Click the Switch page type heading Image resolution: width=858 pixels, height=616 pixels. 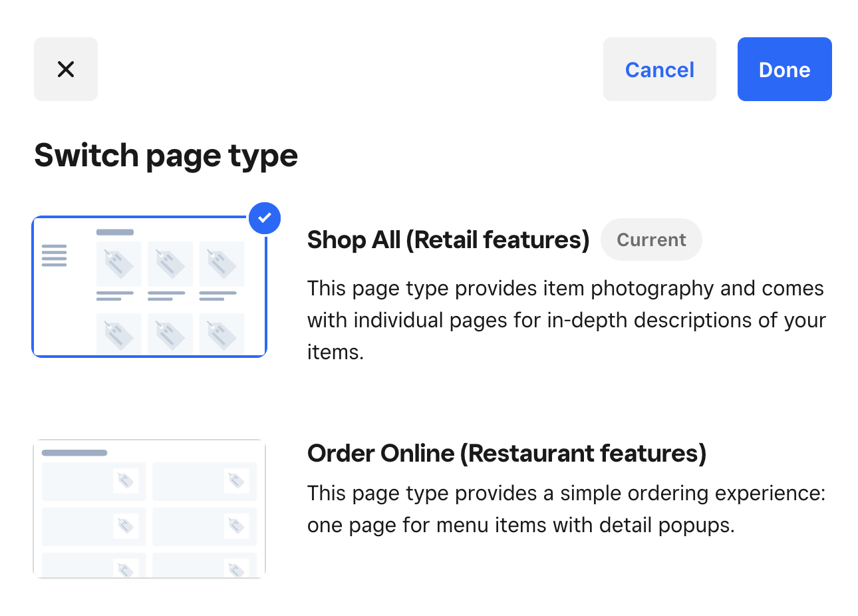[x=166, y=156]
